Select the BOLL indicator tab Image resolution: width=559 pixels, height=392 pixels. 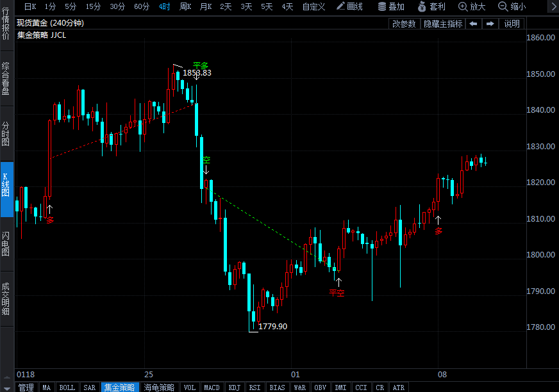[67, 388]
